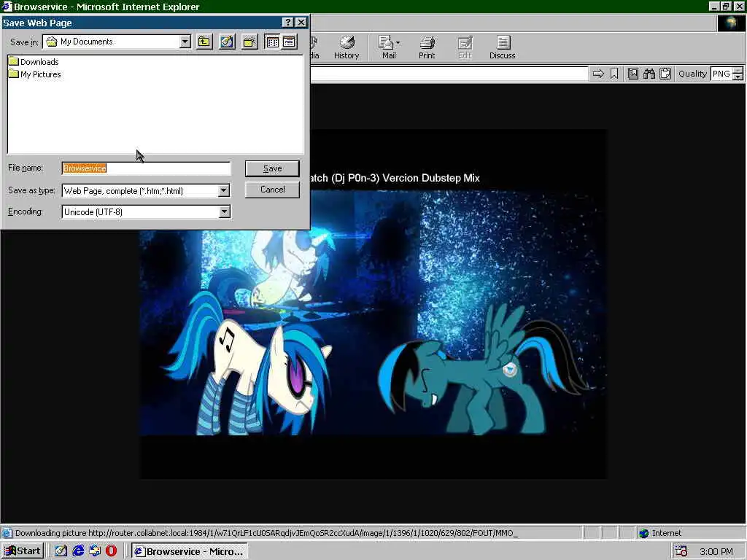Click the View Desktop icon in Save dialog
This screenshot has width=747, height=560.
click(227, 42)
